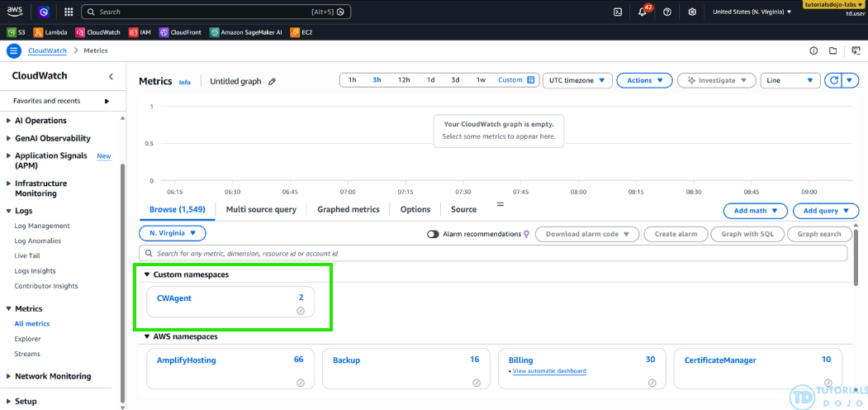Image resolution: width=868 pixels, height=410 pixels.
Task: Click the CWAgent card compass icon
Action: [x=301, y=311]
